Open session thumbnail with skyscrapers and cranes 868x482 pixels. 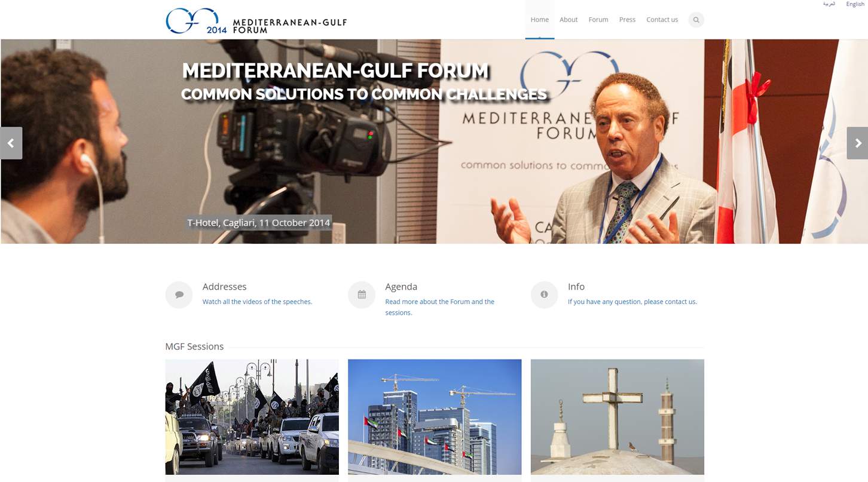coord(435,417)
